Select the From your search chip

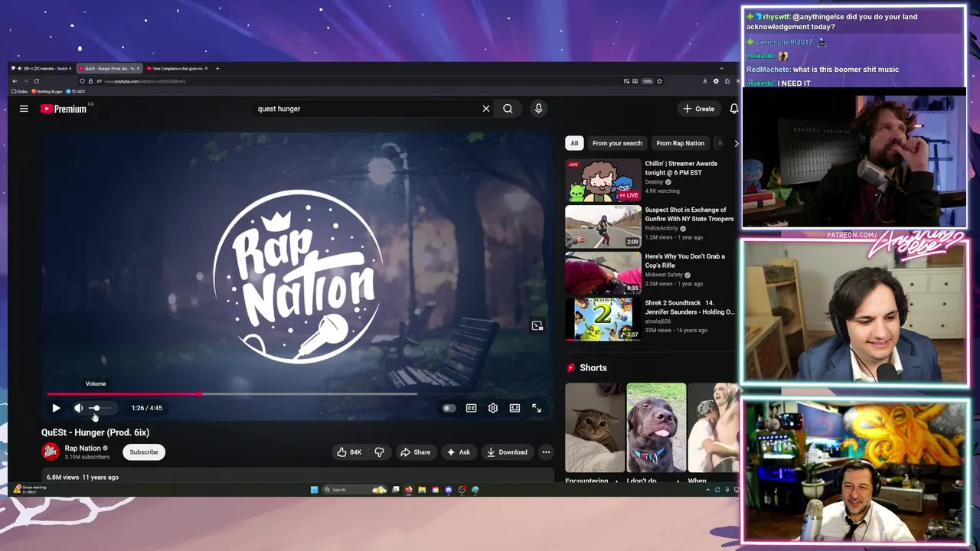[x=617, y=143]
